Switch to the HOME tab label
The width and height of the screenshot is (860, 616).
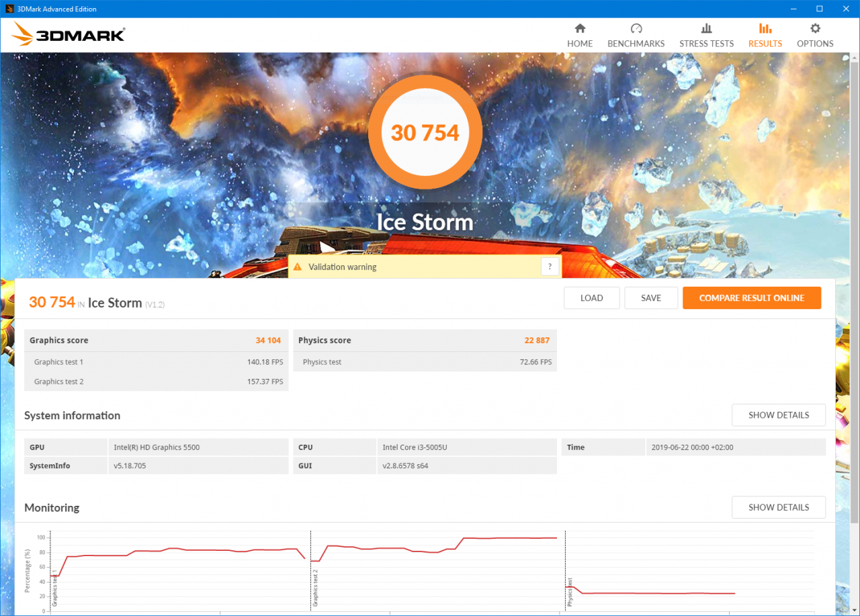pos(580,44)
